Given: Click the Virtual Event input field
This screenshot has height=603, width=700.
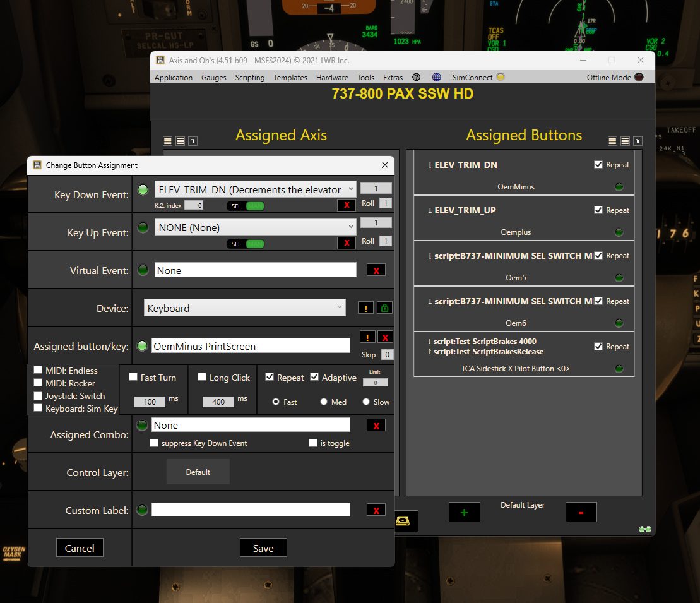Looking at the screenshot, I should (256, 270).
